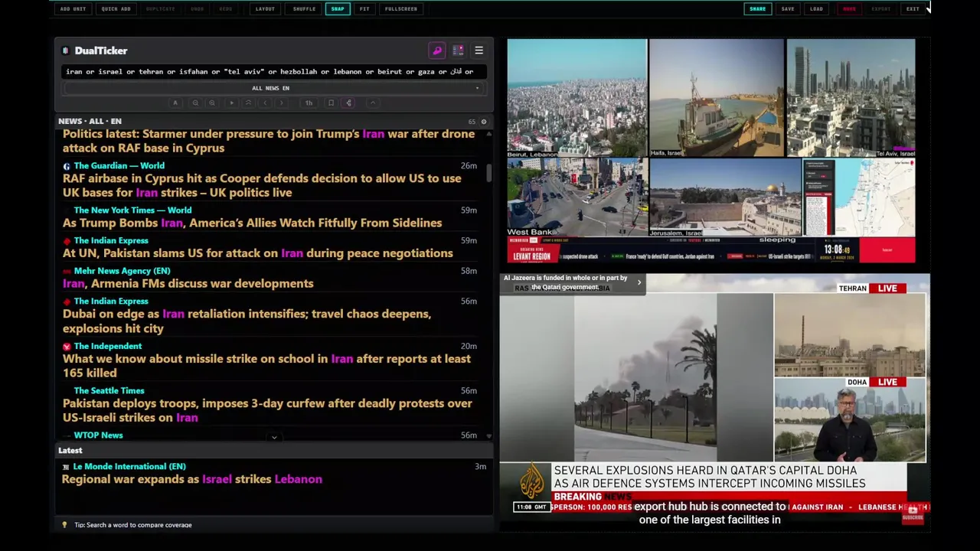Click the keyword search query field

tap(273, 71)
